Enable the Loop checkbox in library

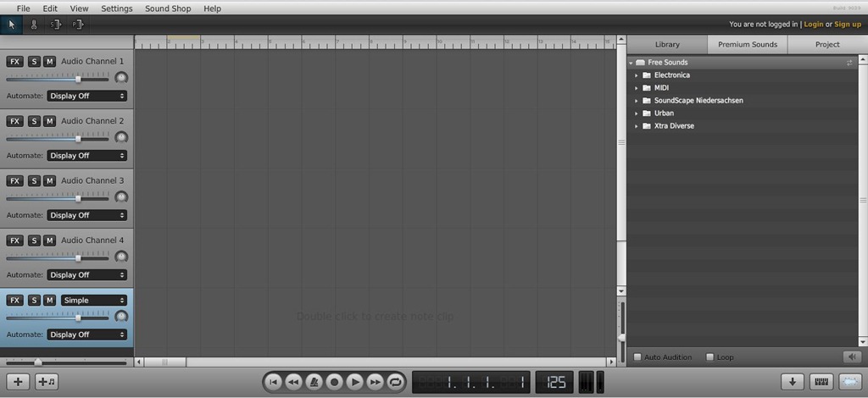(x=710, y=357)
